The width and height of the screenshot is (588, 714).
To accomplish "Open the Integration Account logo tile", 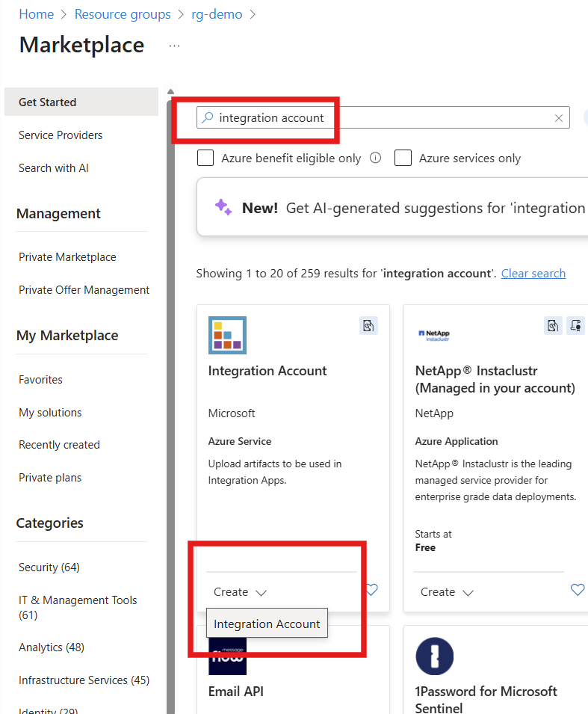I will [x=227, y=335].
